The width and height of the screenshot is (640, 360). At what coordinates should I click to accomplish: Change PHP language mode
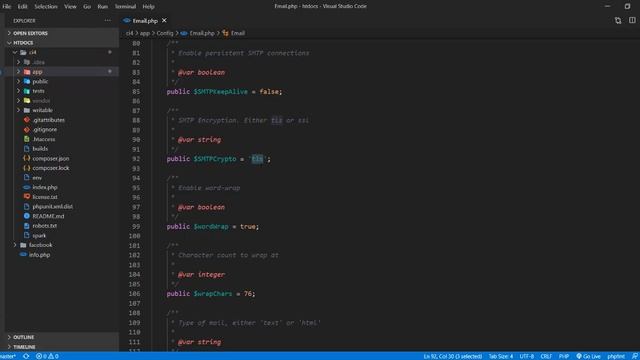(564, 356)
